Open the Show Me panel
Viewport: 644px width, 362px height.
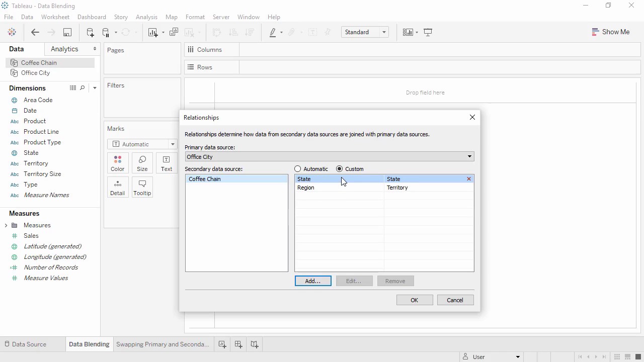(x=610, y=32)
